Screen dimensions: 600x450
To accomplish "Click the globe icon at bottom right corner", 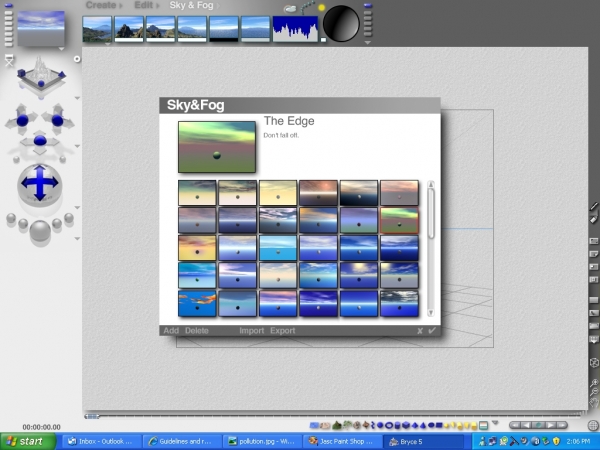I will [593, 425].
